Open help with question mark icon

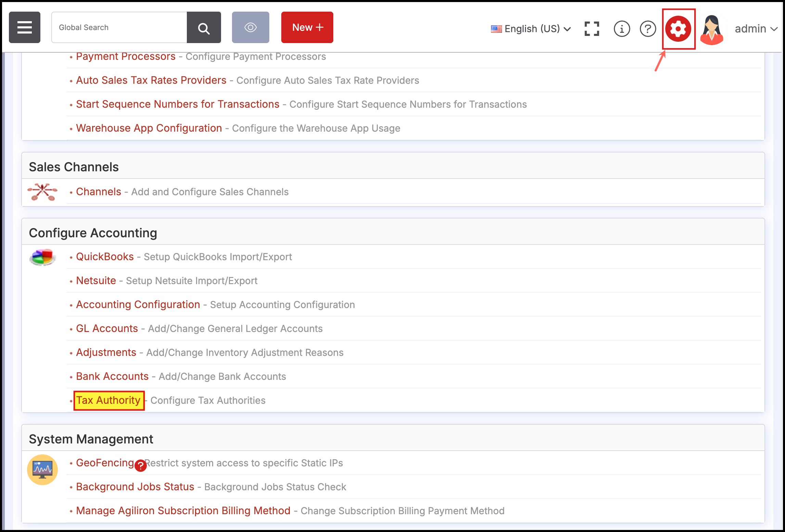(647, 29)
